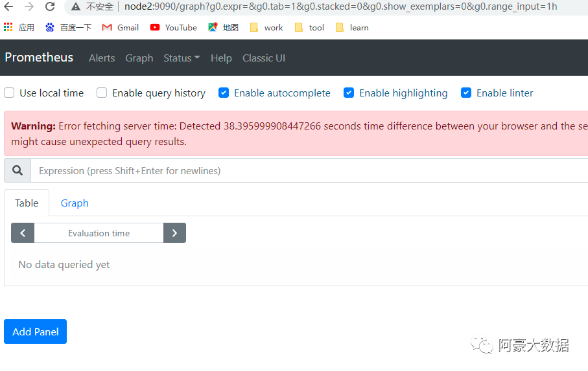
Task: Expand the Status dropdown menu
Action: (182, 58)
